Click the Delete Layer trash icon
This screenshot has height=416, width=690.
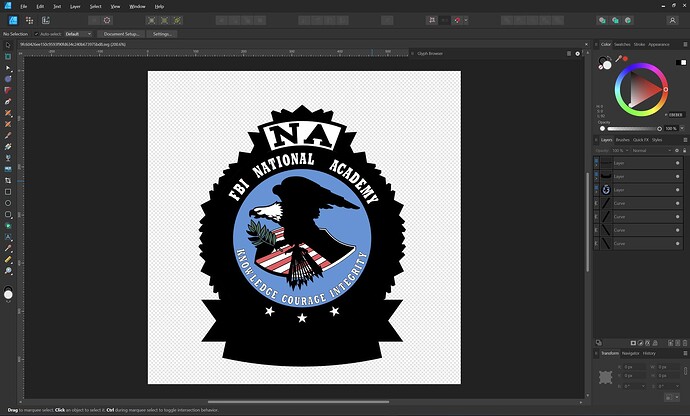685,342
